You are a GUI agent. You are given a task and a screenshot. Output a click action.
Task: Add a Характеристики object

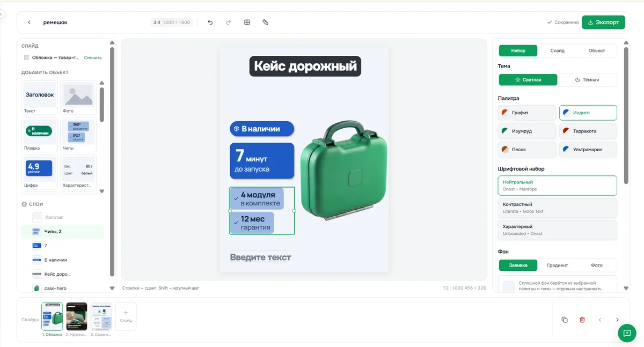78,172
